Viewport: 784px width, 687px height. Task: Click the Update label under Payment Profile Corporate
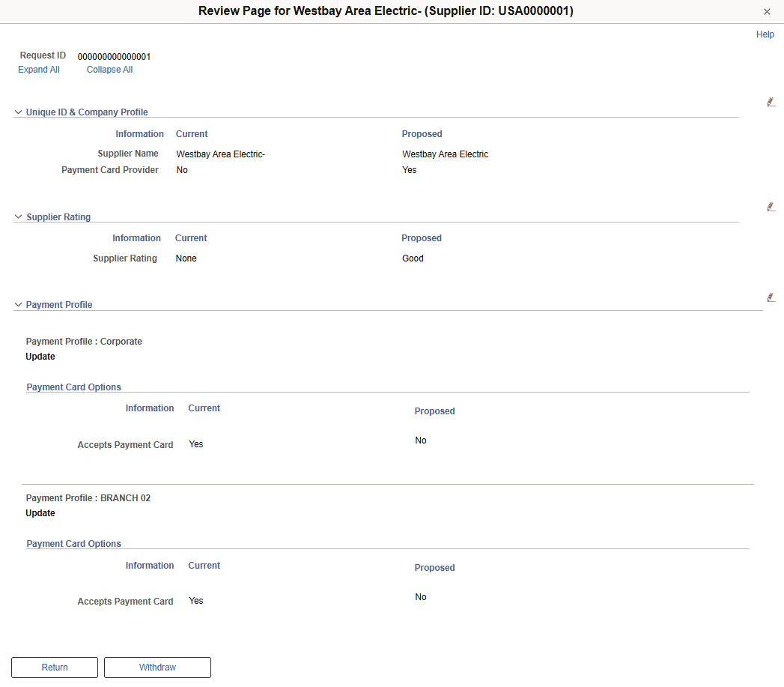(x=40, y=356)
